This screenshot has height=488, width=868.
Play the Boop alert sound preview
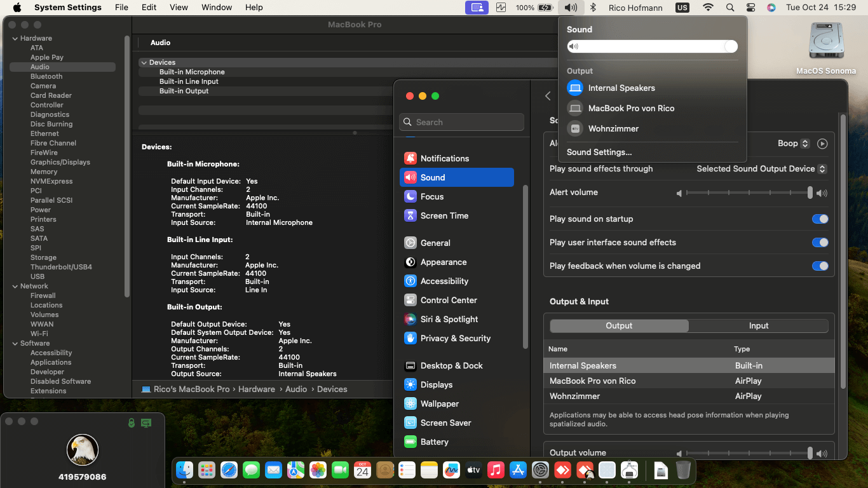tap(822, 144)
